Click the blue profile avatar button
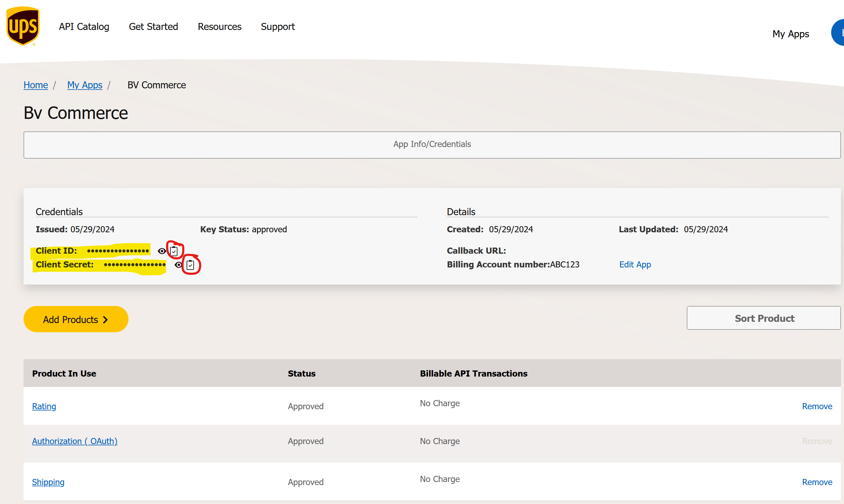844x504 pixels. (838, 33)
